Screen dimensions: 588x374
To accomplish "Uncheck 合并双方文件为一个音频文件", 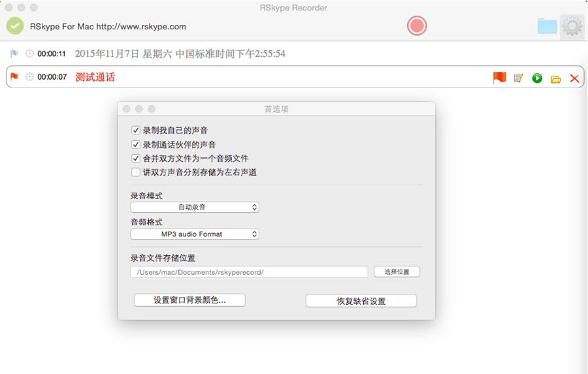I will click(136, 158).
